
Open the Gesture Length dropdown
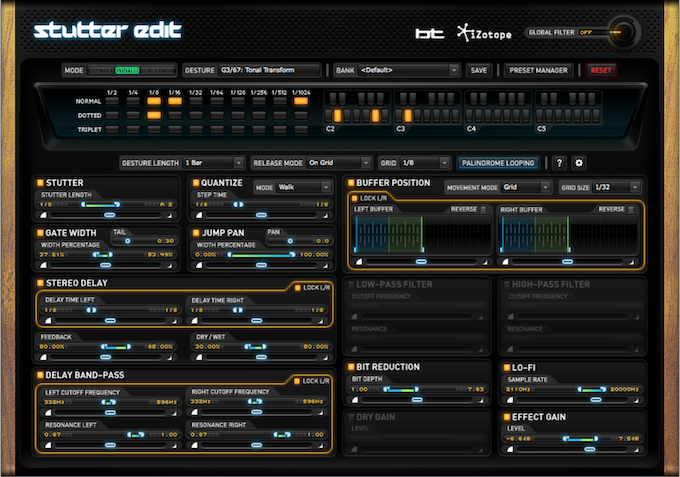point(213,163)
